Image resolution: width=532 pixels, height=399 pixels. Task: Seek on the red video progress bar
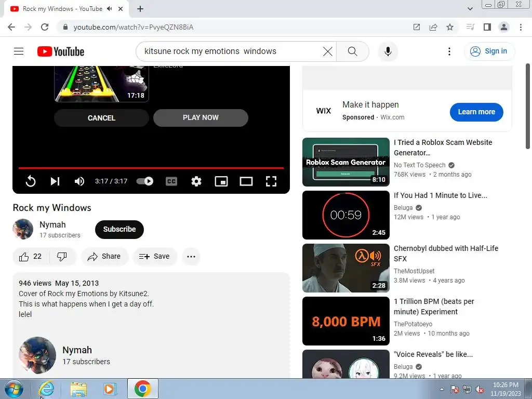pyautogui.click(x=151, y=168)
